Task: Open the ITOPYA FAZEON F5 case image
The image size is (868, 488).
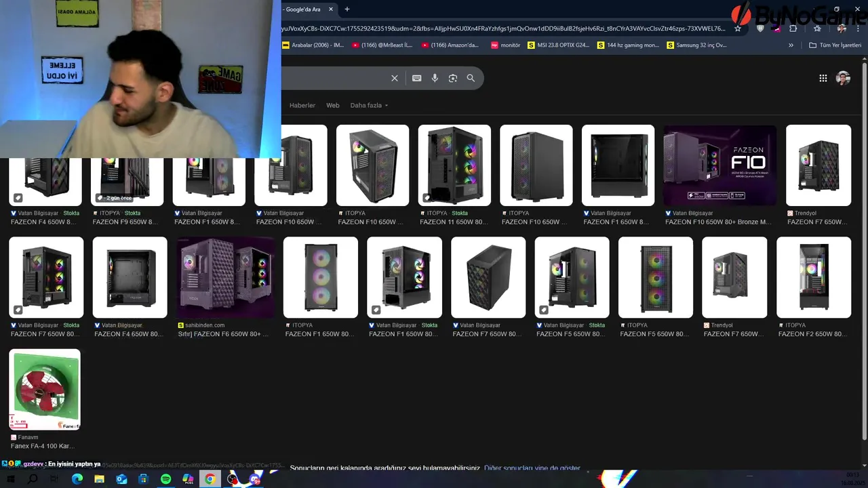Action: [656, 277]
